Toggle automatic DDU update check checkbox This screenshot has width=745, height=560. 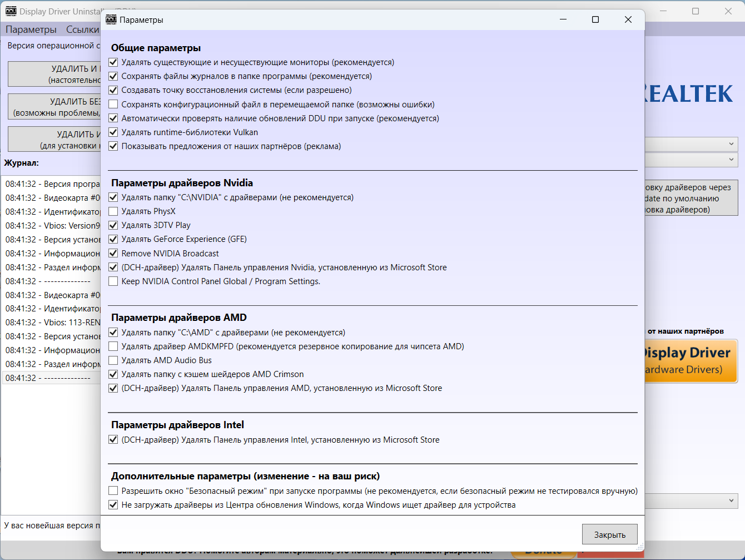click(x=113, y=118)
